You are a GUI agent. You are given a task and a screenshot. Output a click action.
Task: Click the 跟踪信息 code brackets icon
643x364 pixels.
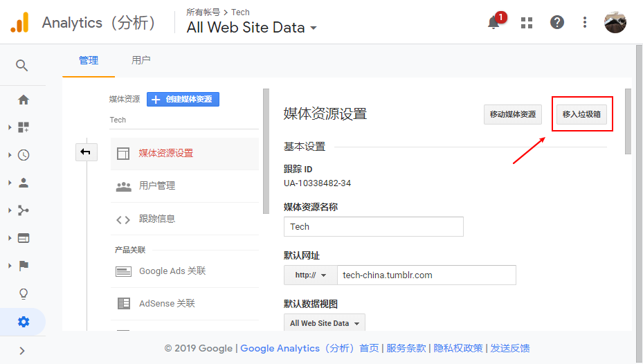point(123,219)
